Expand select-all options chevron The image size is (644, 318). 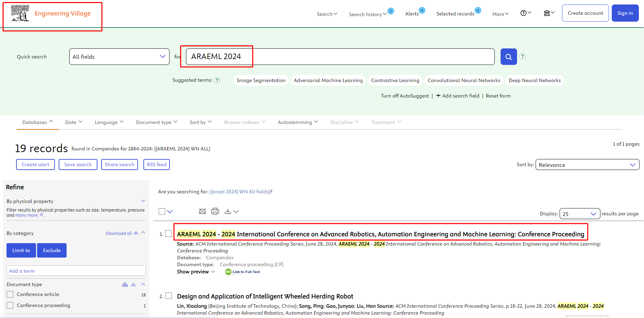click(x=170, y=212)
